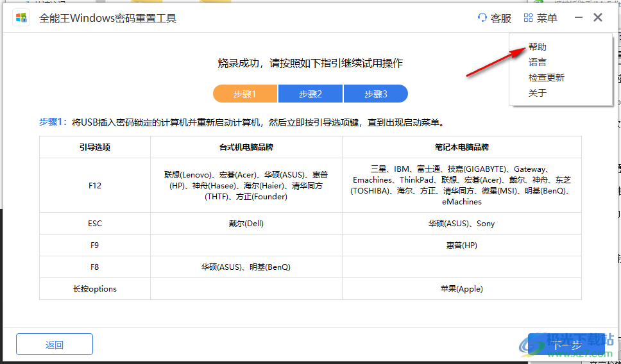Image resolution: width=621 pixels, height=364 pixels.
Task: Select the F12 boot option cell
Action: (x=95, y=186)
